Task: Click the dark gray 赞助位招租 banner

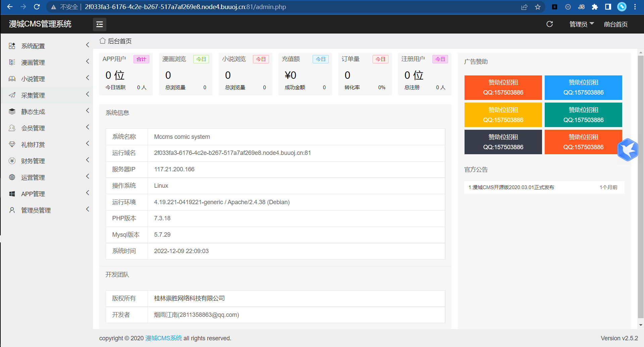Action: click(503, 142)
